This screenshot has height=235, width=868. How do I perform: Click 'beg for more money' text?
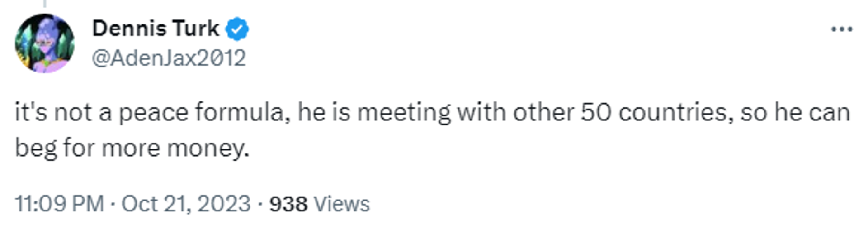tap(132, 149)
